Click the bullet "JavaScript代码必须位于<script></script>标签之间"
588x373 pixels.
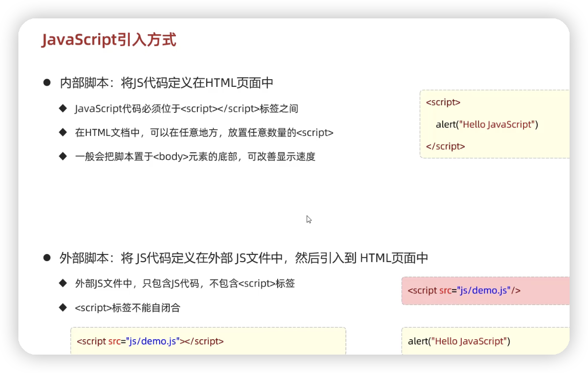187,109
